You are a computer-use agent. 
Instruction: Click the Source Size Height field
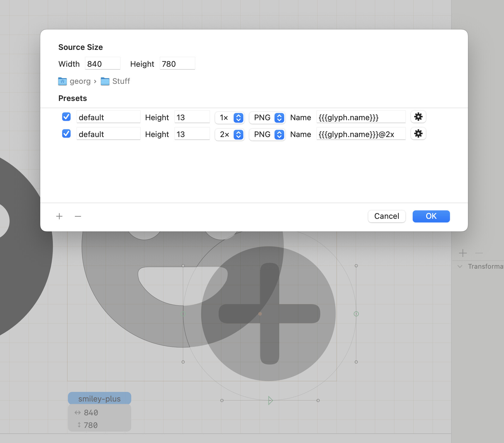point(177,64)
